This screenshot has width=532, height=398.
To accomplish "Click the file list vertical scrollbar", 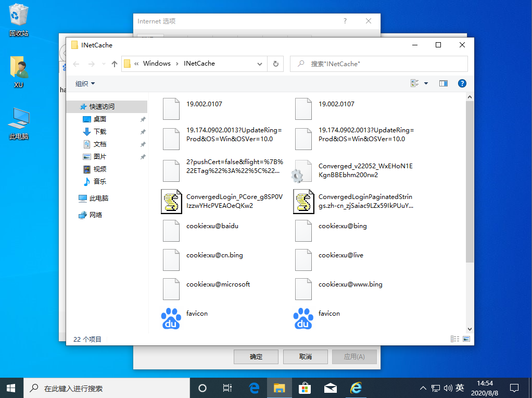I will click(470, 182).
